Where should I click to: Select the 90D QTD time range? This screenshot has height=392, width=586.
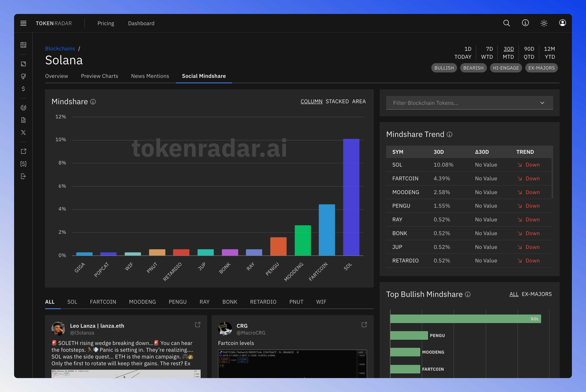coord(529,53)
